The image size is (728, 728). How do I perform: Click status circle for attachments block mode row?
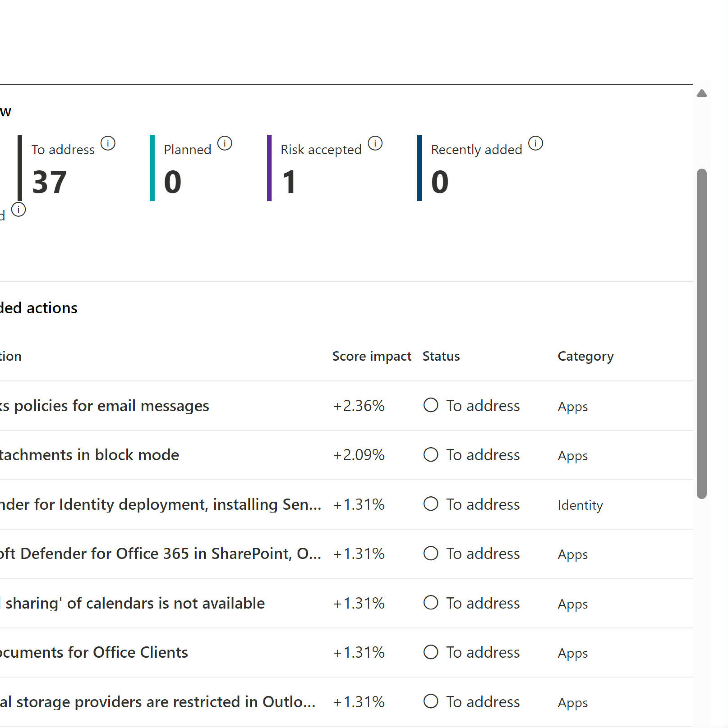pyautogui.click(x=431, y=455)
